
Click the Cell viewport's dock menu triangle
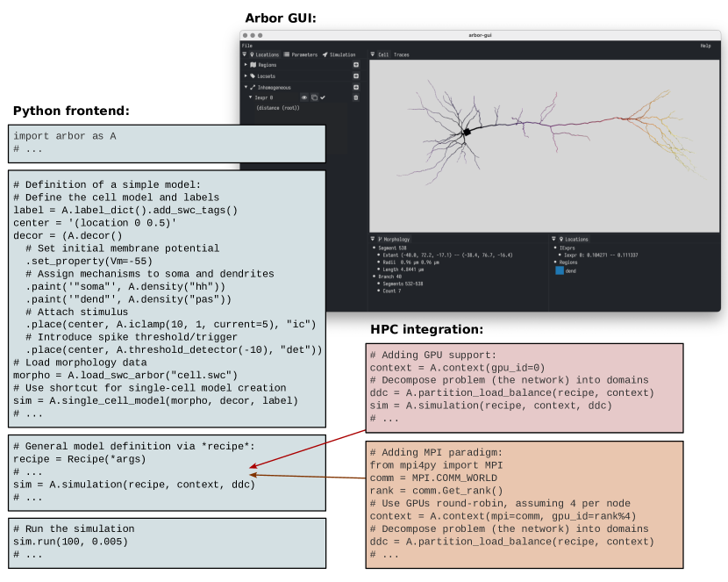[373, 54]
